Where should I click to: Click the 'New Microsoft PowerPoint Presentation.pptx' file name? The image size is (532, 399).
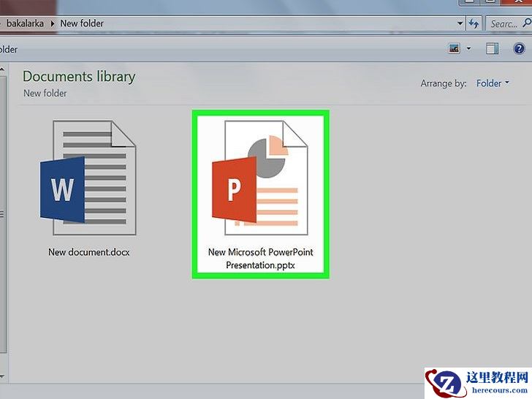pos(261,259)
